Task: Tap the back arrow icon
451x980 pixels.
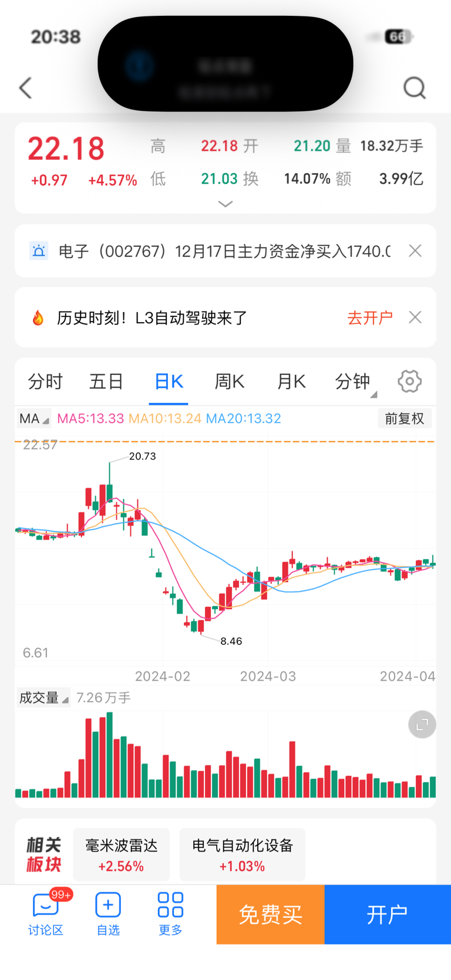Action: pyautogui.click(x=25, y=88)
